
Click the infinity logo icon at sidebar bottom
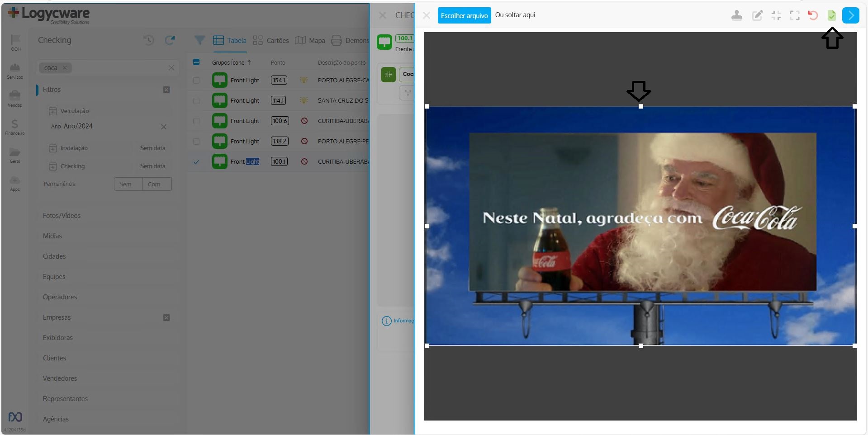pos(15,417)
